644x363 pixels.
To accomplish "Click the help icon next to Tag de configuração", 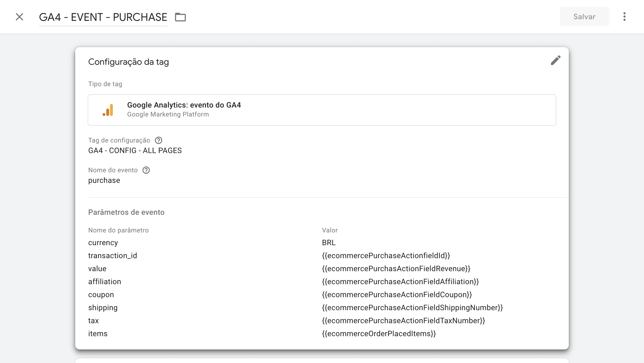I will [159, 140].
